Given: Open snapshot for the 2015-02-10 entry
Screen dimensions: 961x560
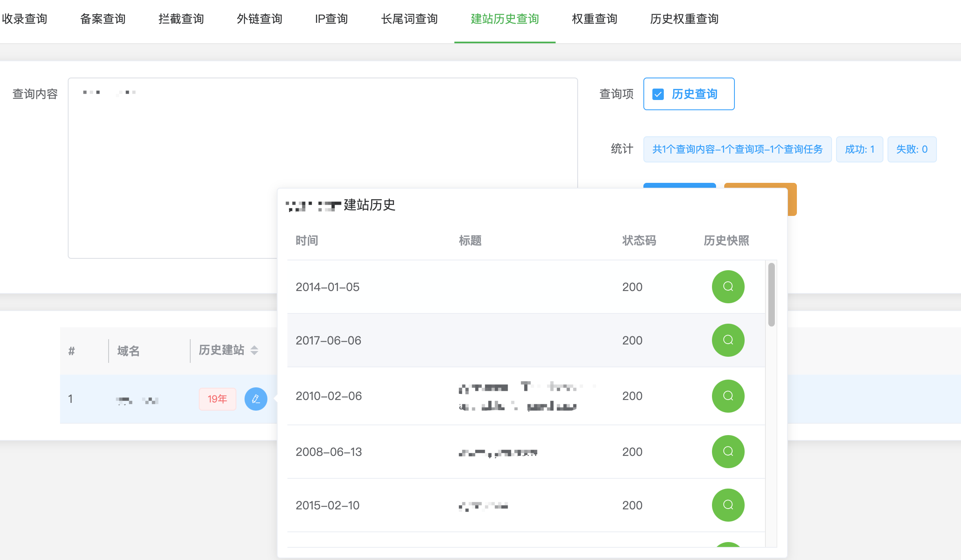Looking at the screenshot, I should pos(728,505).
